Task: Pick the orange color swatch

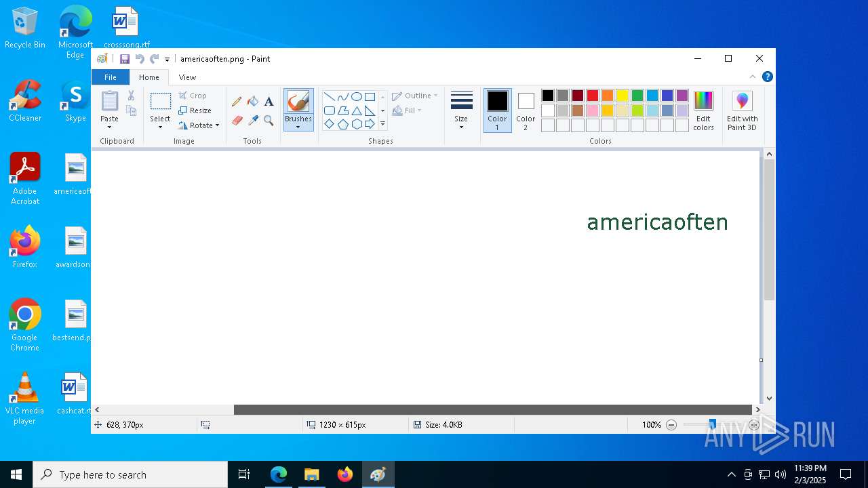Action: click(608, 96)
